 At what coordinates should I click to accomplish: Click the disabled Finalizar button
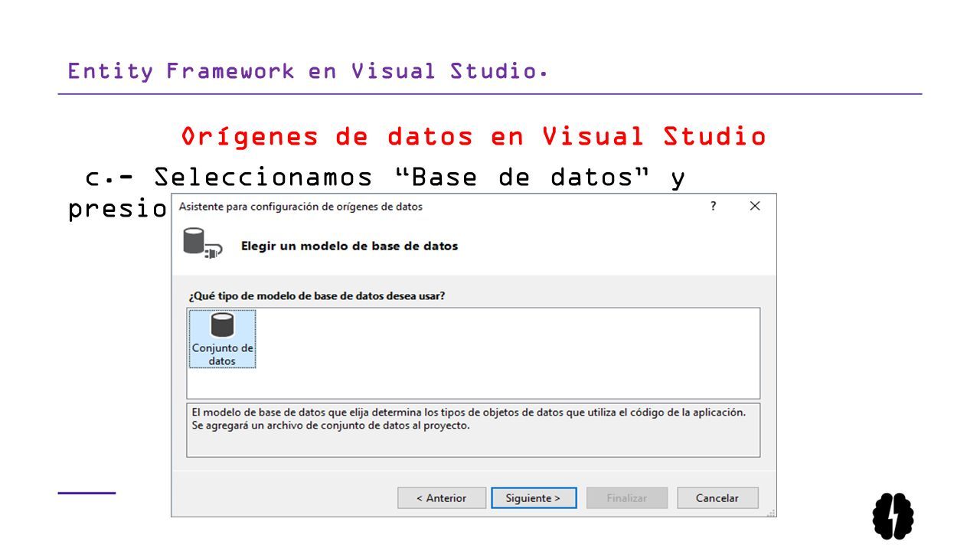click(627, 497)
